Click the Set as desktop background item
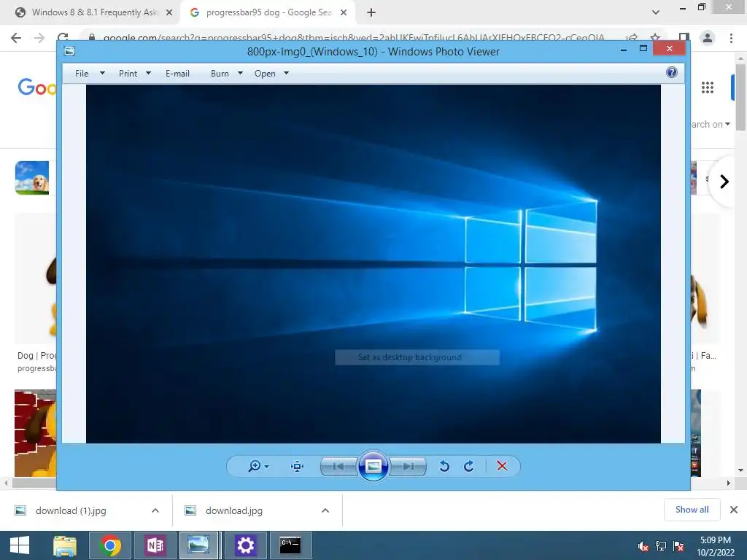 pyautogui.click(x=417, y=357)
